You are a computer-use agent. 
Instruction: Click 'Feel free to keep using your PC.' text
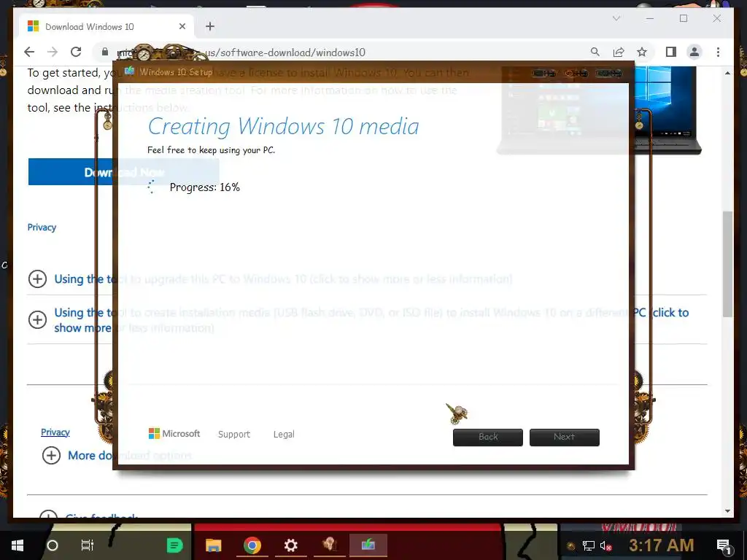211,150
